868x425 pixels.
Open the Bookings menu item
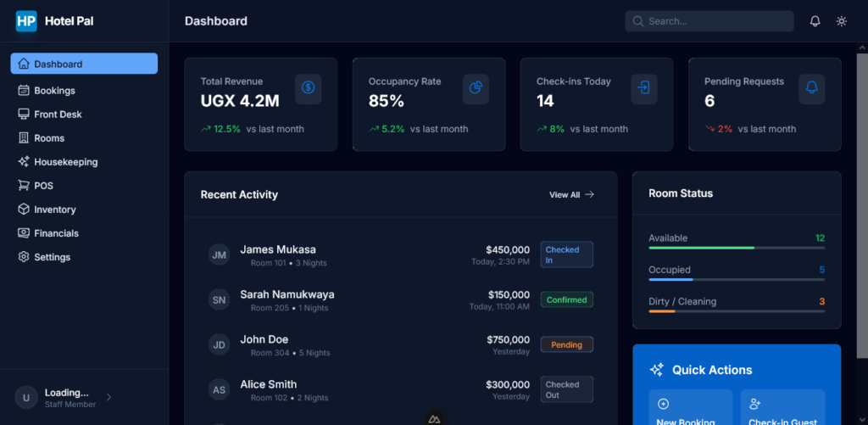tap(54, 91)
